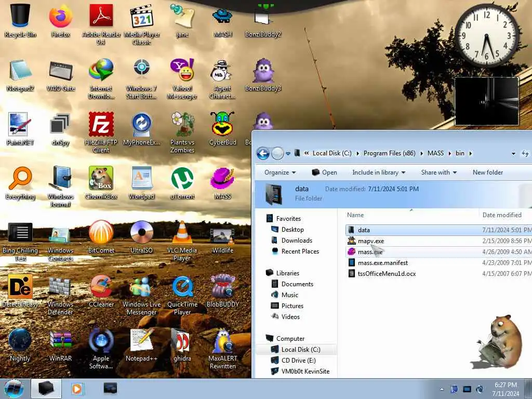This screenshot has width=532, height=399.
Task: Select the Notepad2 desktop icon
Action: point(20,75)
